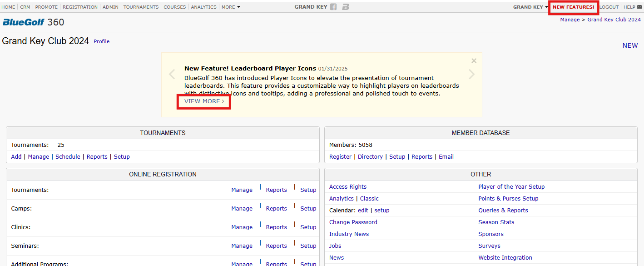Click Manage under Tournaments panel
Image resolution: width=644 pixels, height=266 pixels.
point(39,157)
